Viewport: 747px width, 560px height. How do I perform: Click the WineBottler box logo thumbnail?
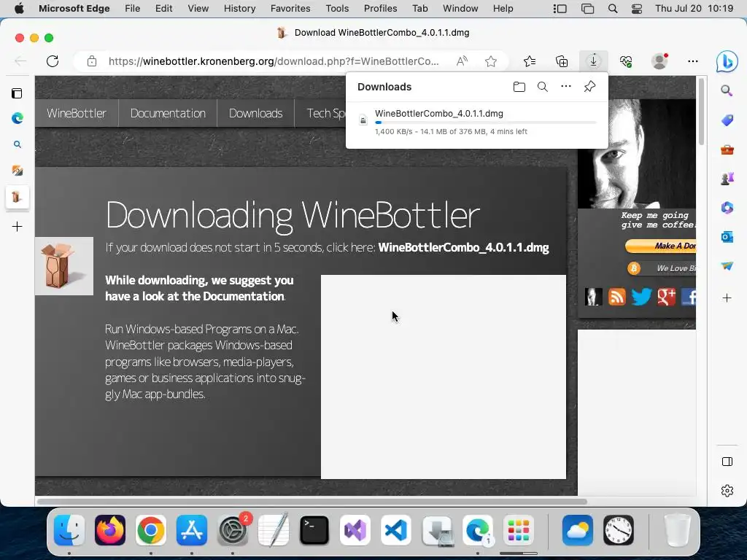point(64,266)
